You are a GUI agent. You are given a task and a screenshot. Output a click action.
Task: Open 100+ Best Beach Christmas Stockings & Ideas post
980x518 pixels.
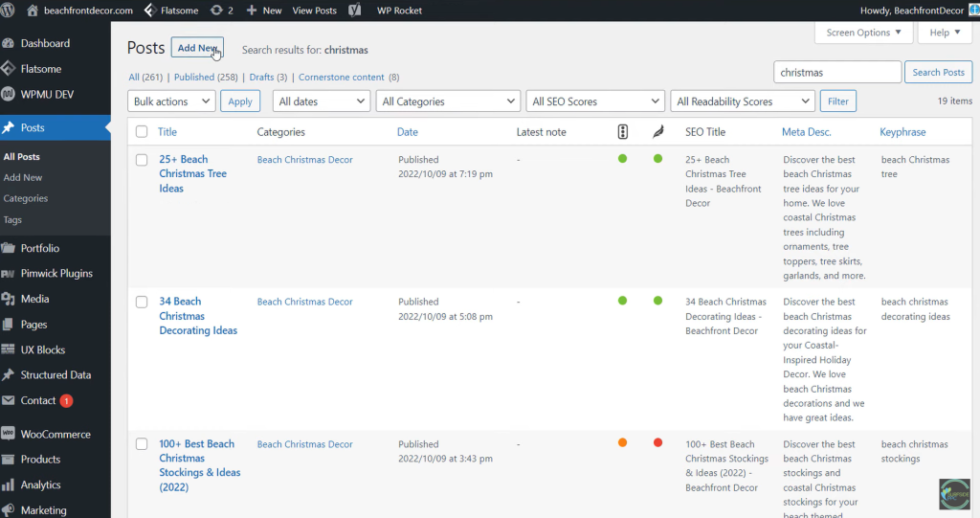(x=199, y=464)
